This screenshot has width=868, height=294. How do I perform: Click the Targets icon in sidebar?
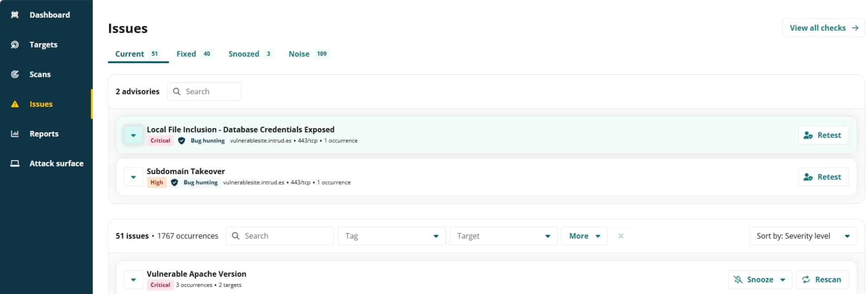(15, 45)
